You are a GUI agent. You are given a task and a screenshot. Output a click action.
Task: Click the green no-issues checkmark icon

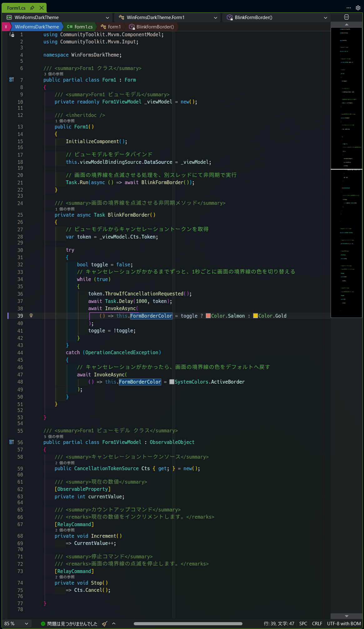(x=43, y=624)
